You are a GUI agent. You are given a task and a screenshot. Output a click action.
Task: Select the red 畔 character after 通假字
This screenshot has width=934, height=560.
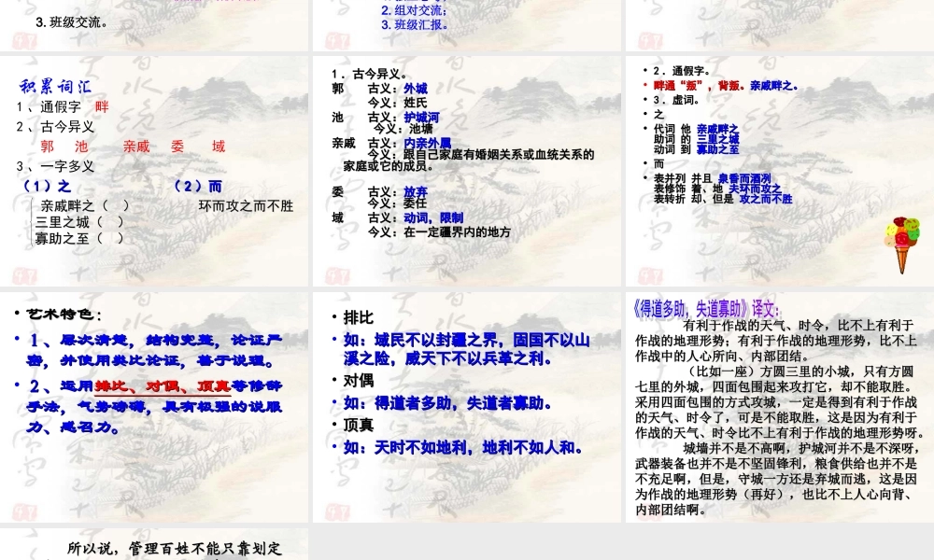click(102, 107)
